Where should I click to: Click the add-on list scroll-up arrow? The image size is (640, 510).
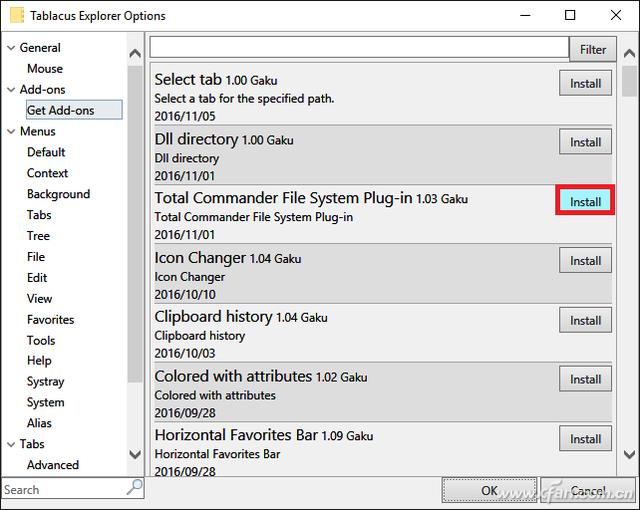(x=629, y=53)
